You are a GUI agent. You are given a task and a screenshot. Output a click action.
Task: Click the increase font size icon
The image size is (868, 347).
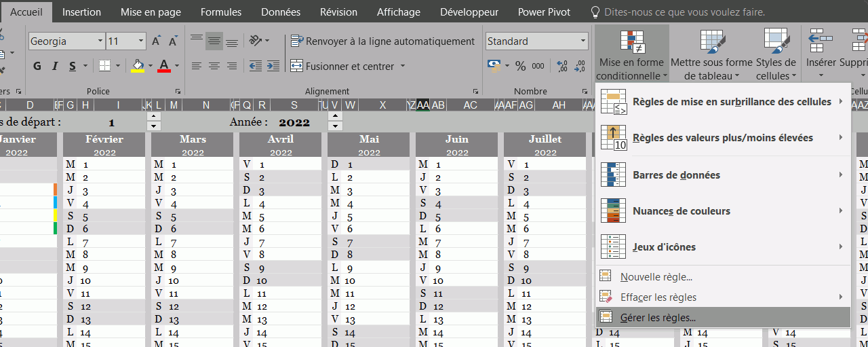[157, 41]
